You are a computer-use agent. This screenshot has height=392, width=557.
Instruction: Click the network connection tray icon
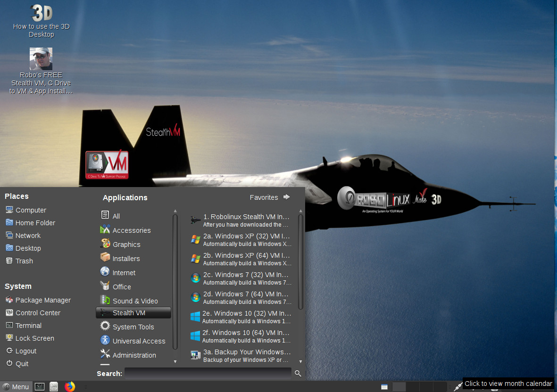[x=458, y=387]
